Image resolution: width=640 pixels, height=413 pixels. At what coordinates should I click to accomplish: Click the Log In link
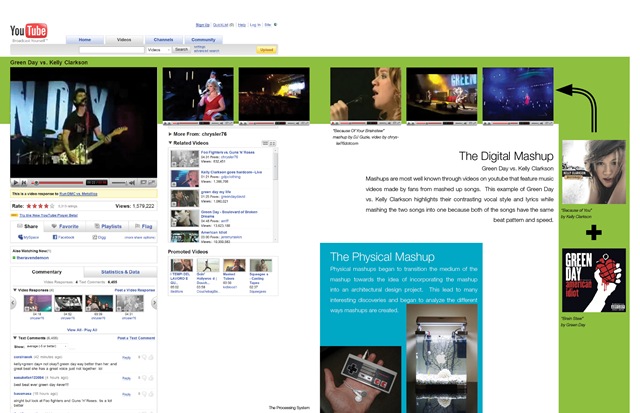(255, 25)
